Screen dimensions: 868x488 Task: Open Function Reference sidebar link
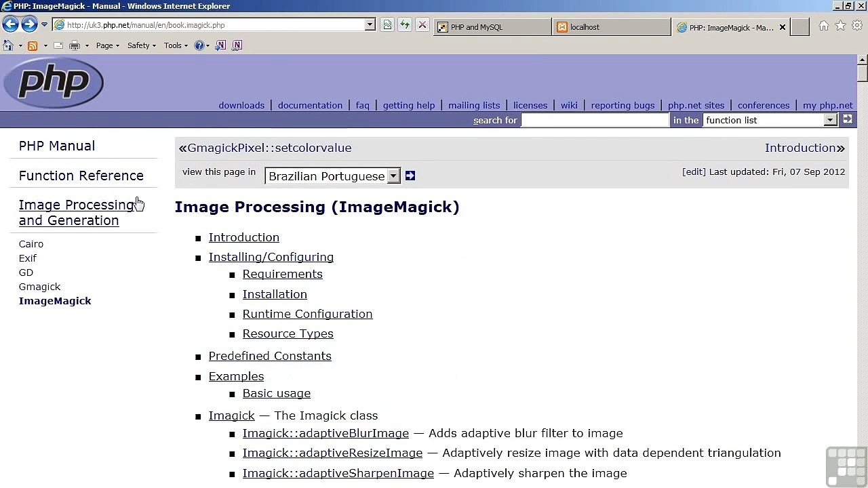tap(81, 176)
